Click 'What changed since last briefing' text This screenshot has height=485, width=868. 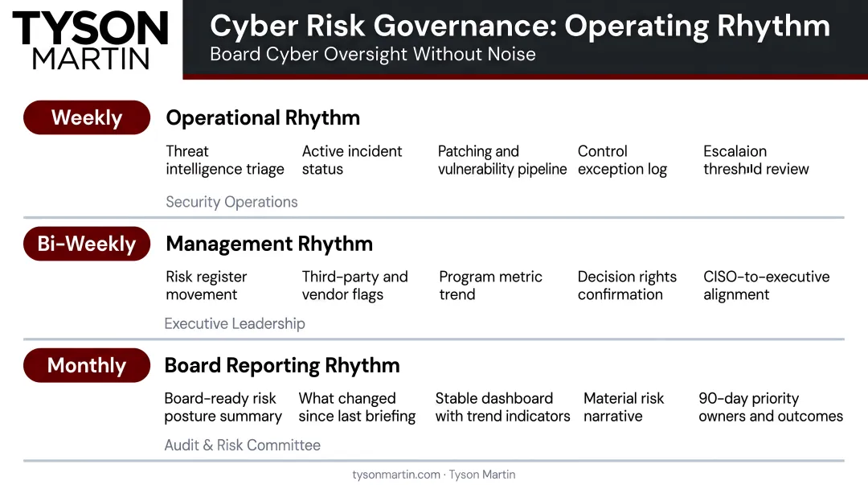coord(357,408)
